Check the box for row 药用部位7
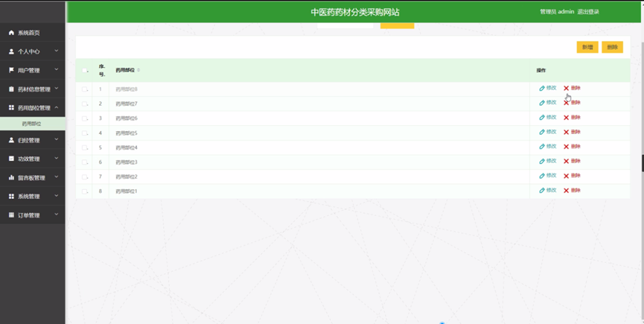The image size is (644, 324). coord(84,104)
